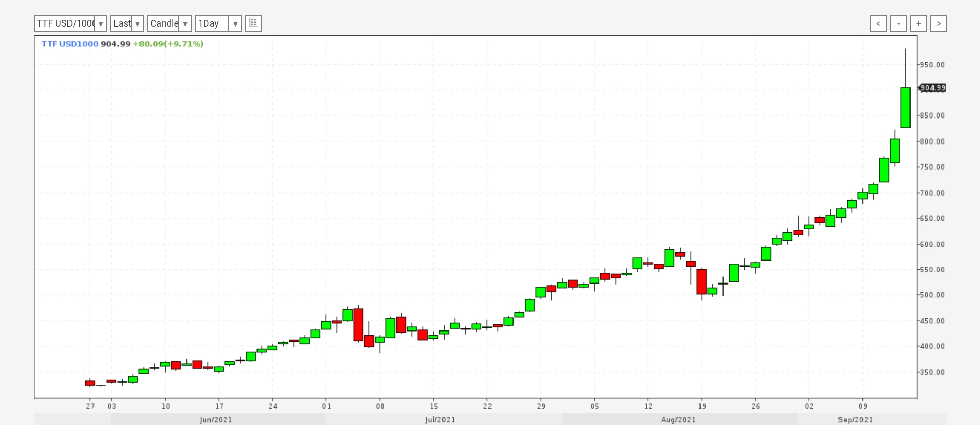Click the Aug/2021 month band
The image size is (980, 425).
[680, 419]
